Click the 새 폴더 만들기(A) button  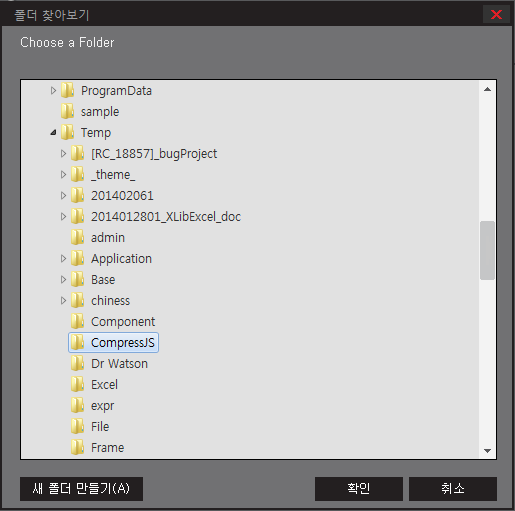(81, 489)
